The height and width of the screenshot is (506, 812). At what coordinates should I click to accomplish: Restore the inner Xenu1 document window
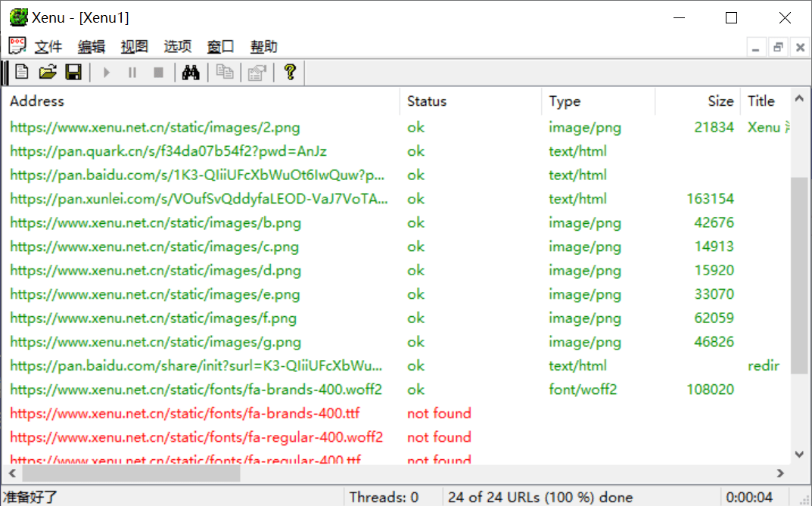tap(778, 48)
